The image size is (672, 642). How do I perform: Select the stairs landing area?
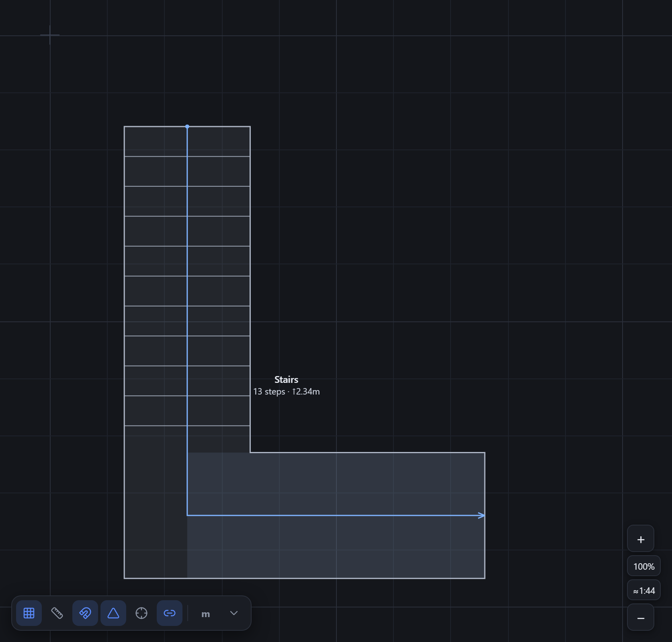(x=336, y=515)
